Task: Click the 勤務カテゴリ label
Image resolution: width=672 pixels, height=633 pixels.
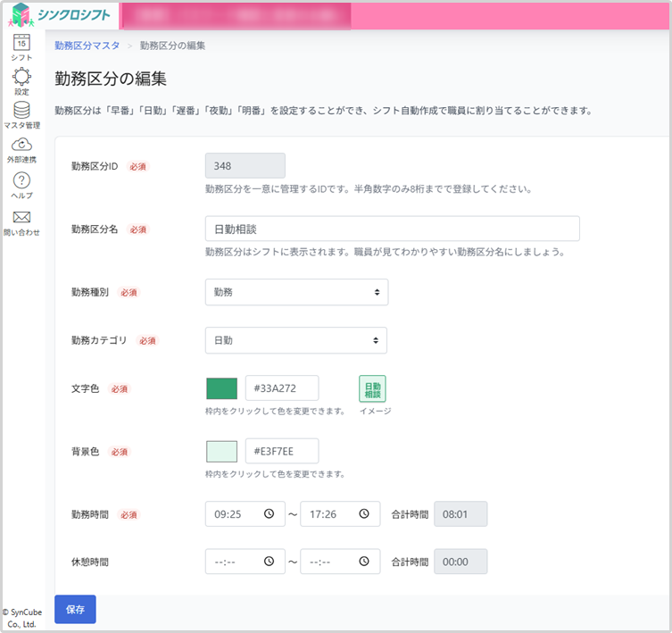Action: click(x=99, y=340)
